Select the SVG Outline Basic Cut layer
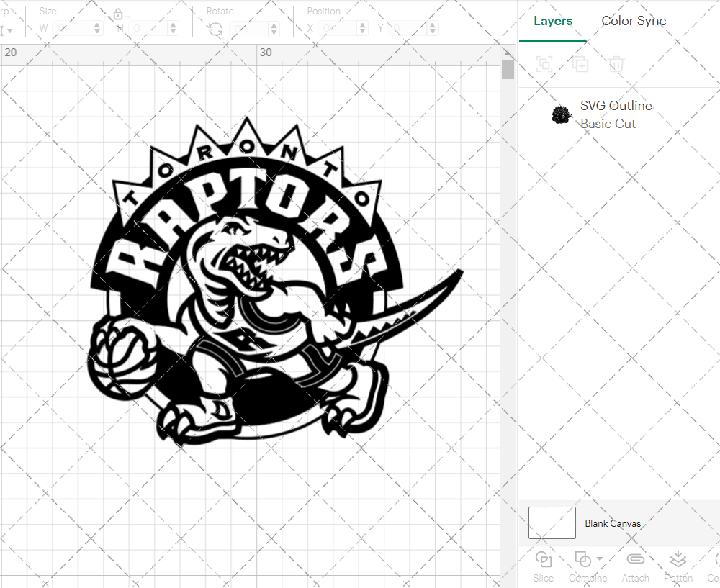Viewport: 720px width, 588px height. pos(616,114)
